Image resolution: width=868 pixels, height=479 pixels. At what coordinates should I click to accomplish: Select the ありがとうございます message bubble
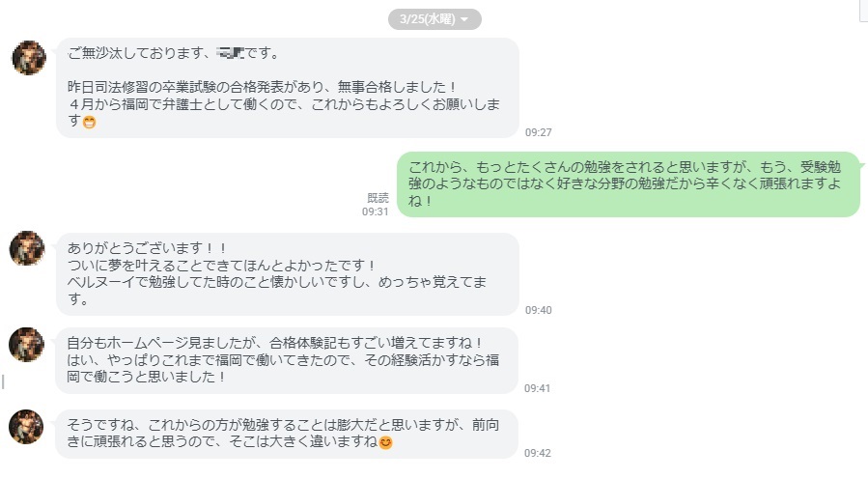tap(287, 274)
